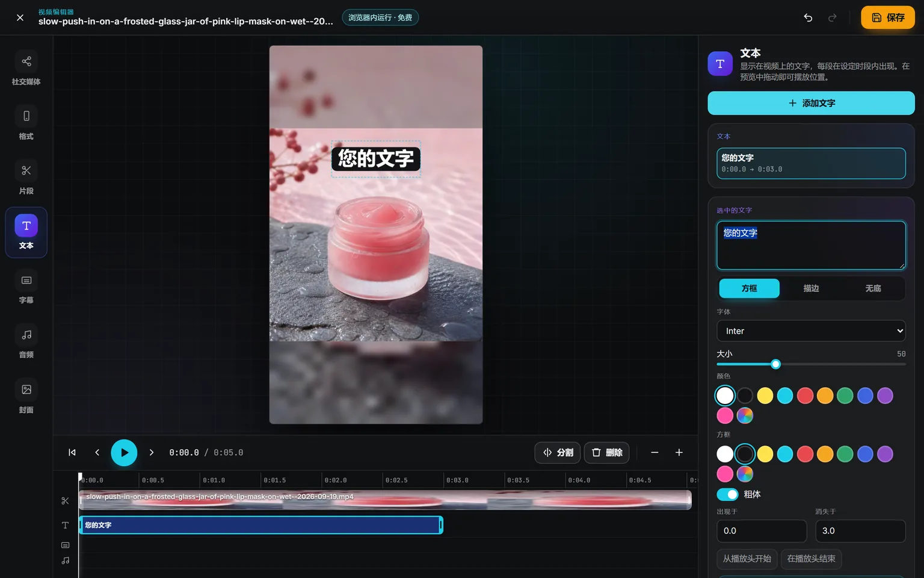Choose the yellow text color swatch
Screen dimensions: 924x578
[765, 396]
